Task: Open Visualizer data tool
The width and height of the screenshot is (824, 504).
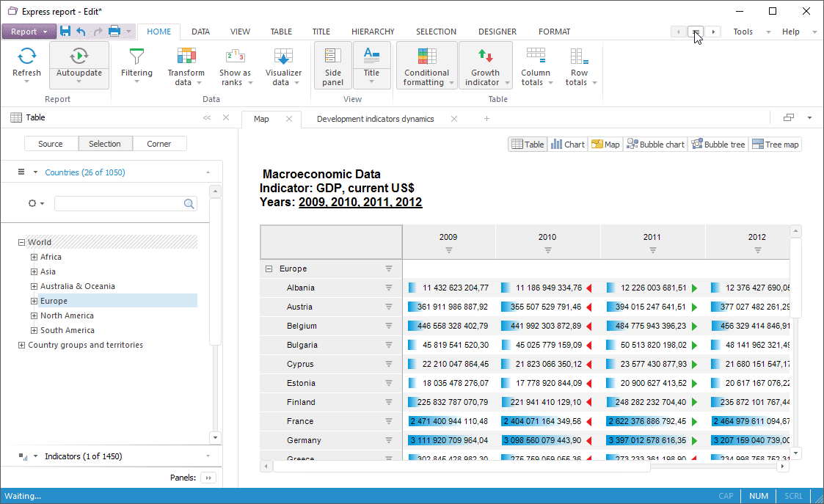Action: (283, 57)
